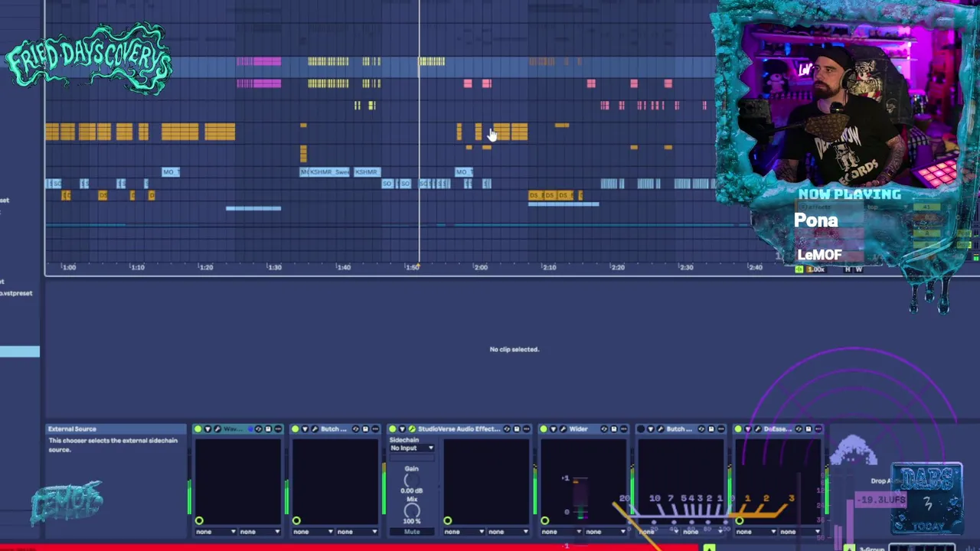Click XY pad handle in StudioVerse device
Screen dimensions: 980x551
pyautogui.click(x=447, y=520)
